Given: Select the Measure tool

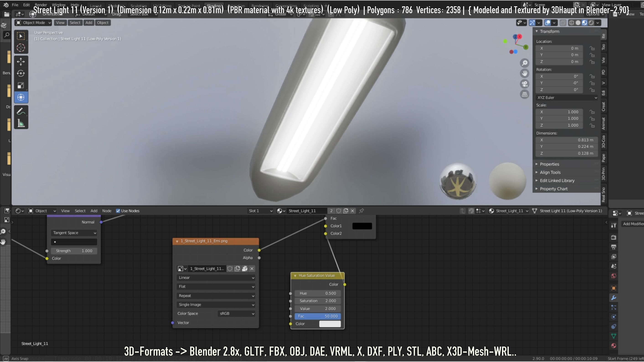Looking at the screenshot, I should pos(21,123).
